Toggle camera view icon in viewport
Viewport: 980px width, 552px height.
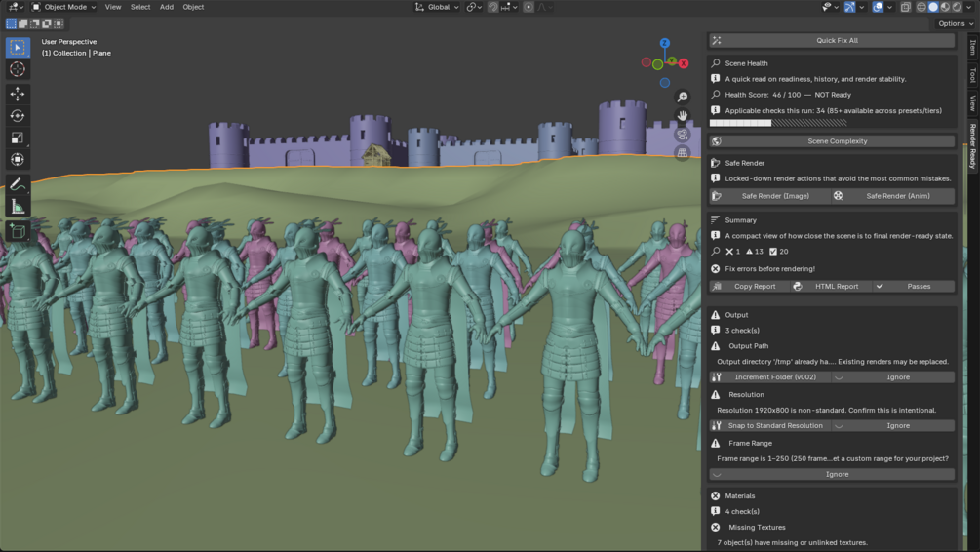[x=683, y=135]
